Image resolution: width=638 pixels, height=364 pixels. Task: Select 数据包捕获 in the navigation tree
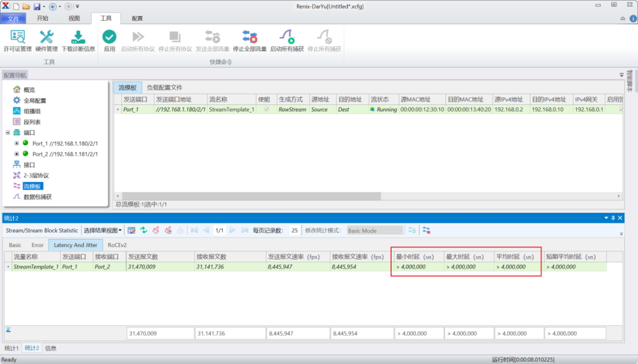click(x=37, y=197)
